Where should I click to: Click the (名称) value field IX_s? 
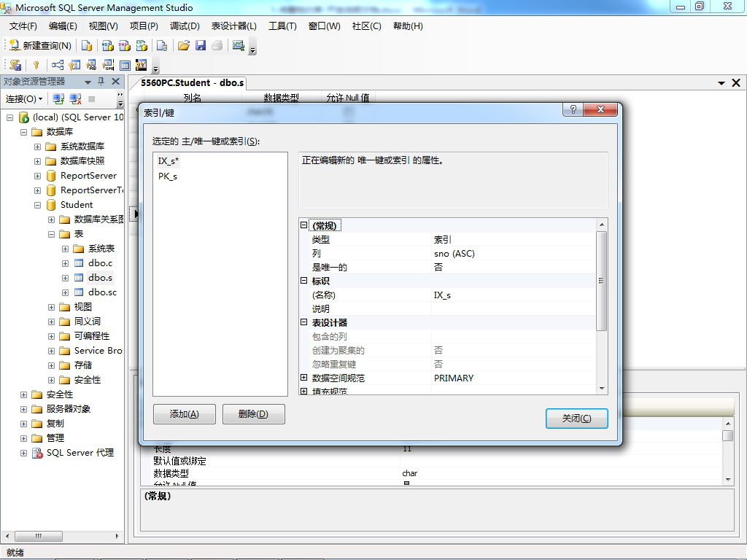[514, 295]
